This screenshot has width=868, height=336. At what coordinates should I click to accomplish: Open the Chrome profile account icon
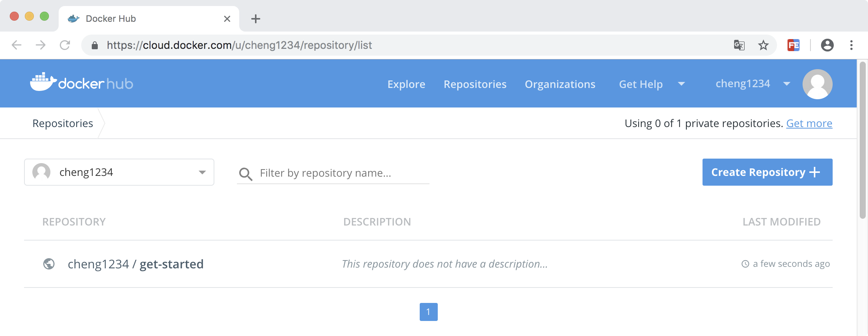tap(827, 45)
